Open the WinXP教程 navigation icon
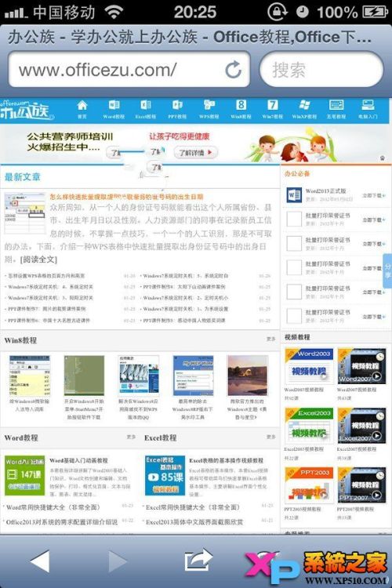Viewport: 392px width, 588px height. (x=304, y=109)
